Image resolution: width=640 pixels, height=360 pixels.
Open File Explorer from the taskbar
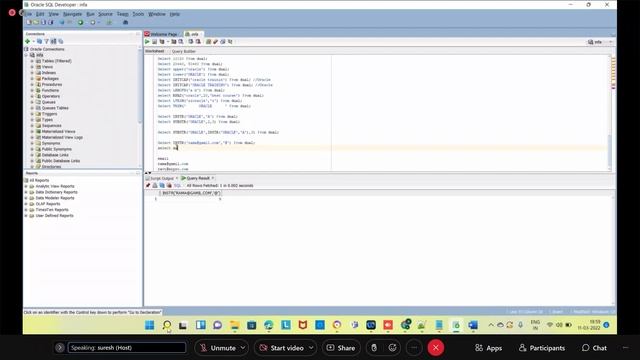coord(234,325)
